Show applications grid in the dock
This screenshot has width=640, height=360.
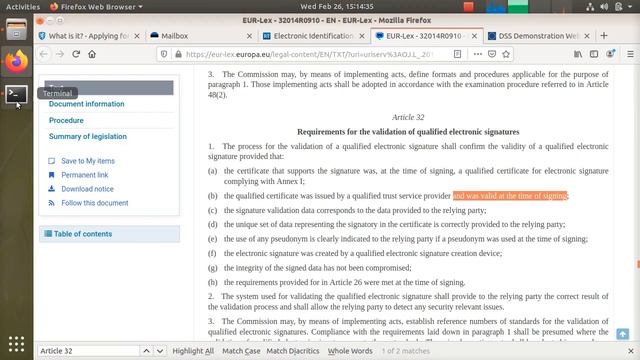point(16,344)
